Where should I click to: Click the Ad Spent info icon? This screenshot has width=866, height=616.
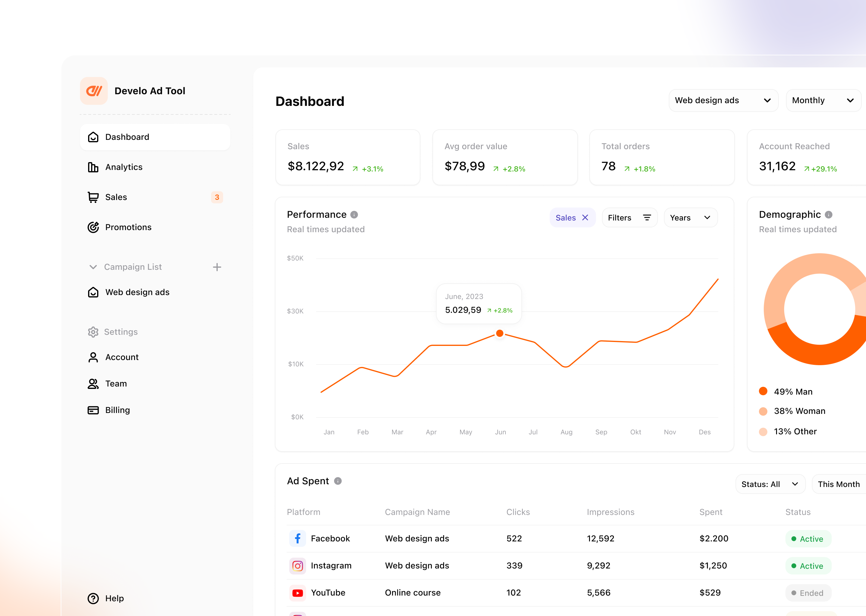click(x=338, y=481)
